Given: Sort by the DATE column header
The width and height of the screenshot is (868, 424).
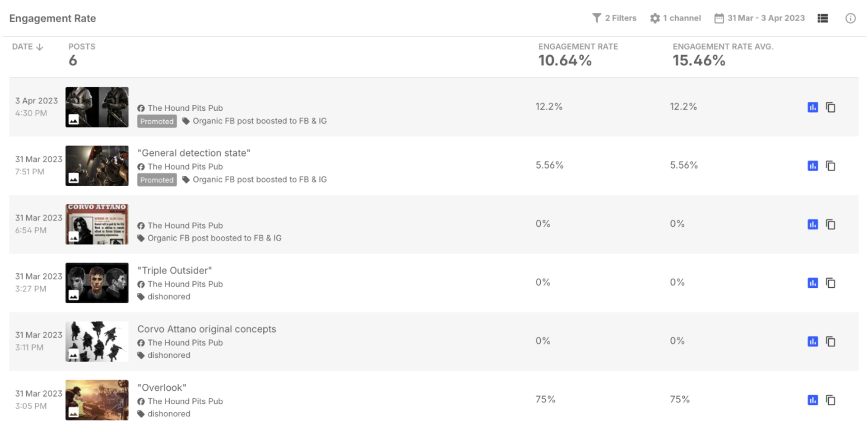Looking at the screenshot, I should click(28, 46).
